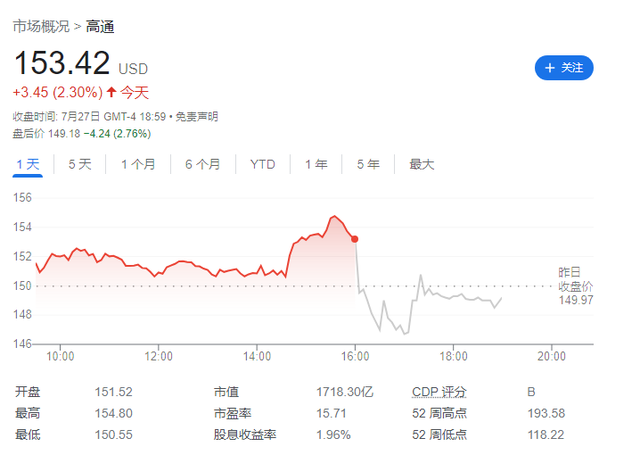This screenshot has width=640, height=455.
Task: Click the 昨日收盘价 149.97 label
Action: pyautogui.click(x=576, y=286)
